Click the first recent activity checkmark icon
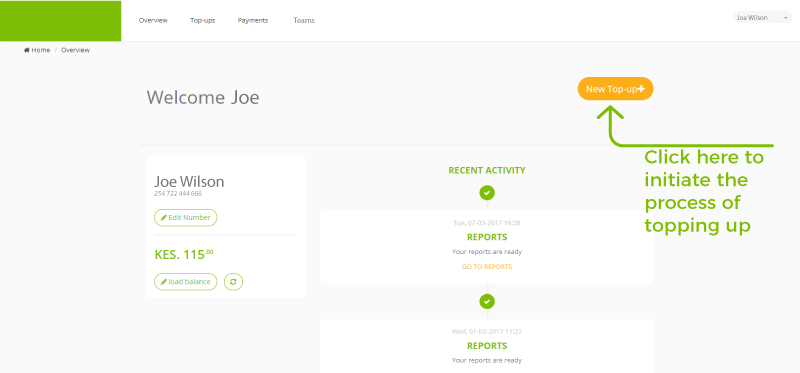Viewport: 800px width, 373px height. tap(487, 193)
